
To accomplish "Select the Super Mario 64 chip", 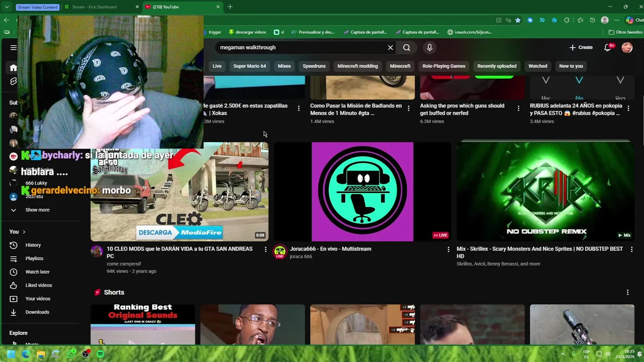I will click(x=250, y=66).
